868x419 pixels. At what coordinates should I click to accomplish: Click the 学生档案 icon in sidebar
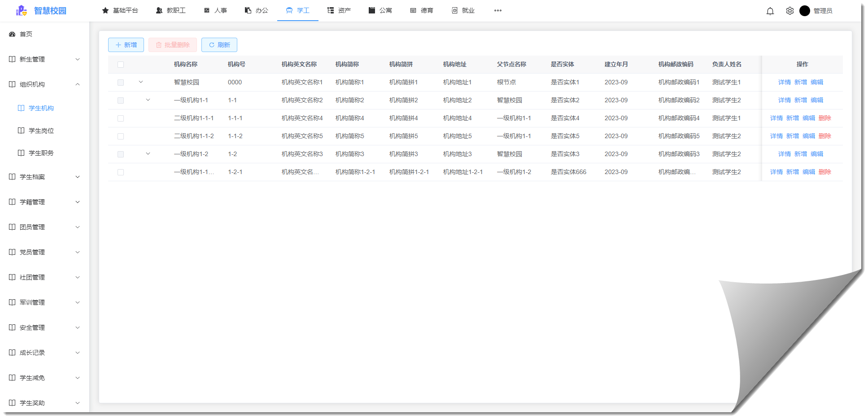(12, 176)
